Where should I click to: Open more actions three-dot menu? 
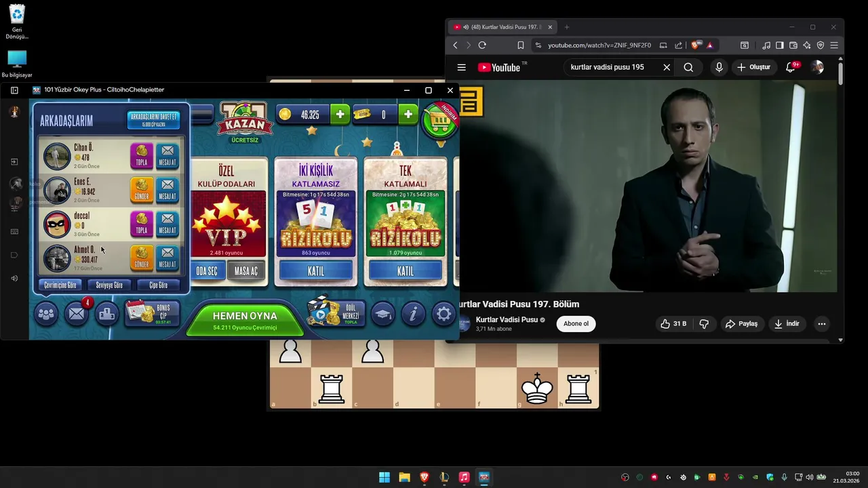tap(822, 324)
